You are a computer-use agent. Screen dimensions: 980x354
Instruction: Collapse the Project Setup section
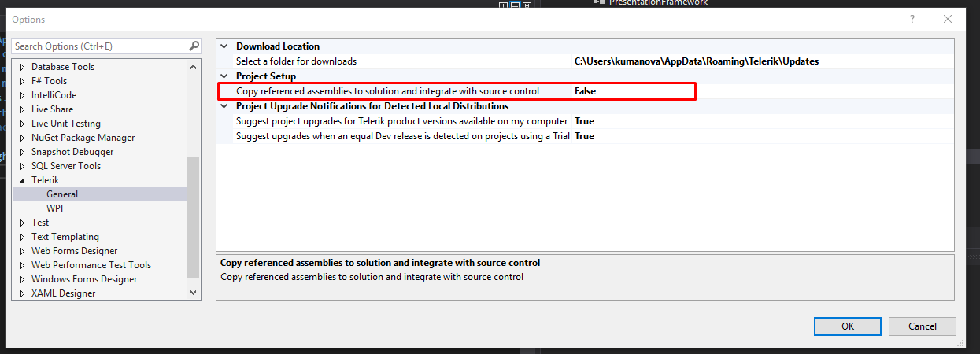[224, 76]
